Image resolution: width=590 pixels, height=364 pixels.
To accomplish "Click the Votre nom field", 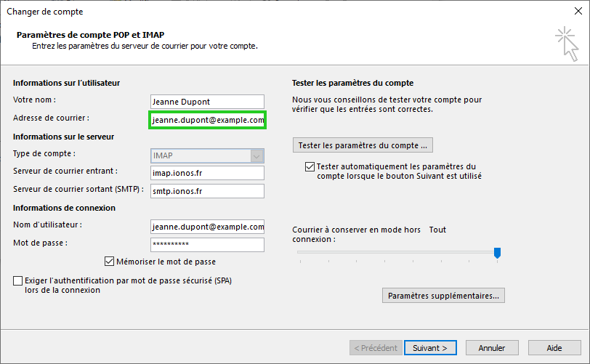I will coord(207,102).
